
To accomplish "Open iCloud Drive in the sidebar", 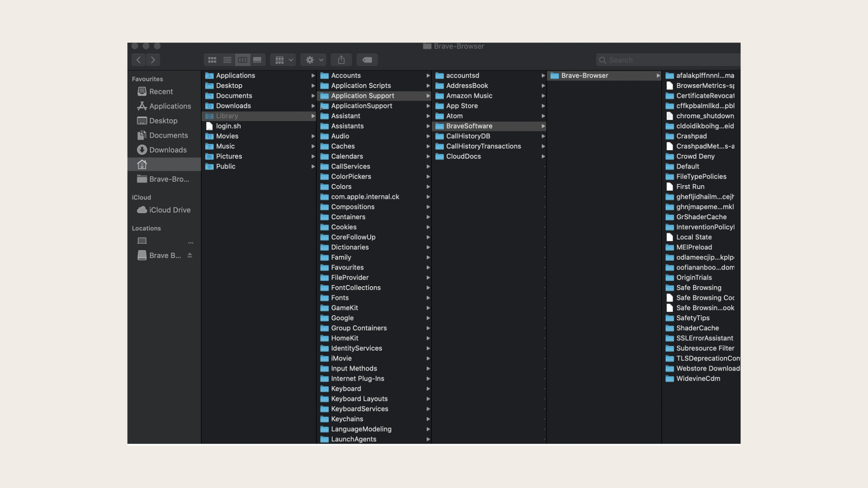I will point(164,210).
